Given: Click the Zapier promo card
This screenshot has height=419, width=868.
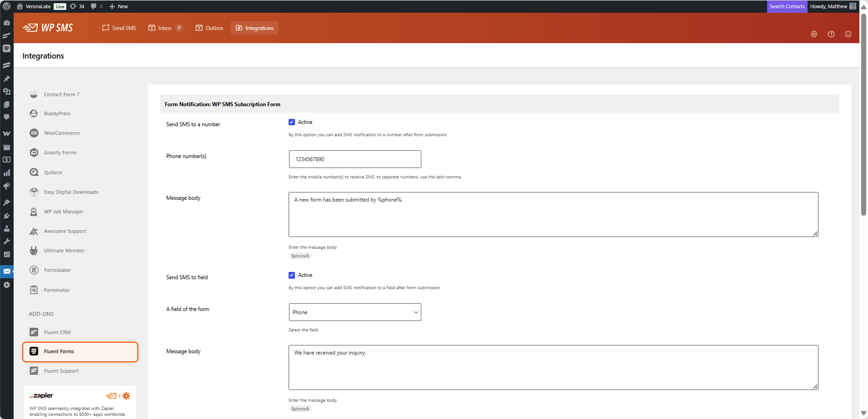Looking at the screenshot, I should pyautogui.click(x=80, y=402).
